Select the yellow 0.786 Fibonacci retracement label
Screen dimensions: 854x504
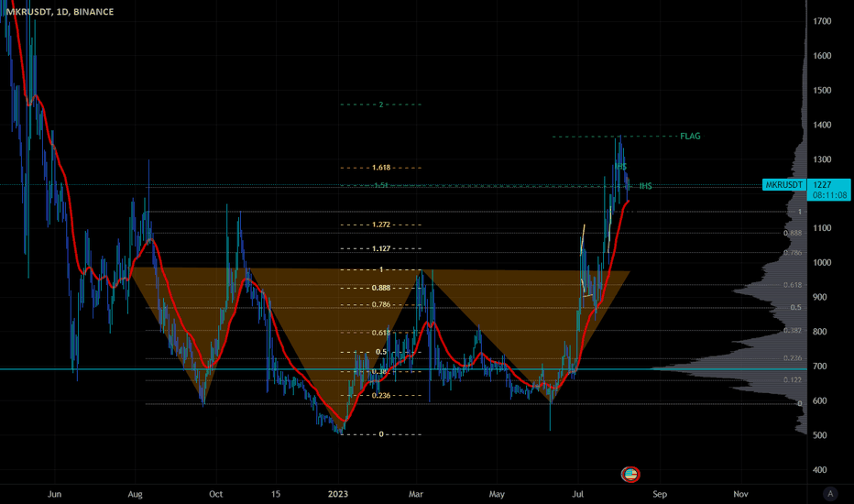(381, 304)
